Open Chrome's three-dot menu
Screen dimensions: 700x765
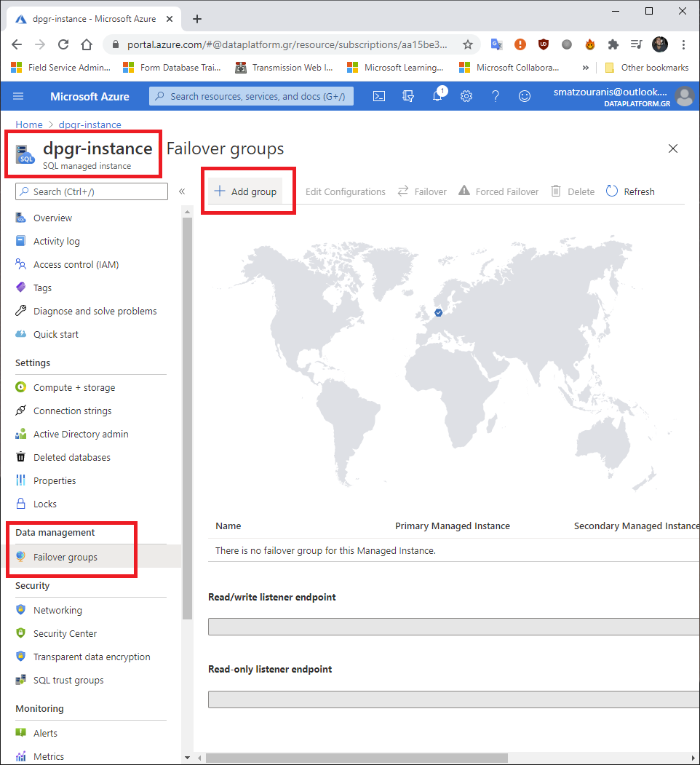[x=683, y=44]
